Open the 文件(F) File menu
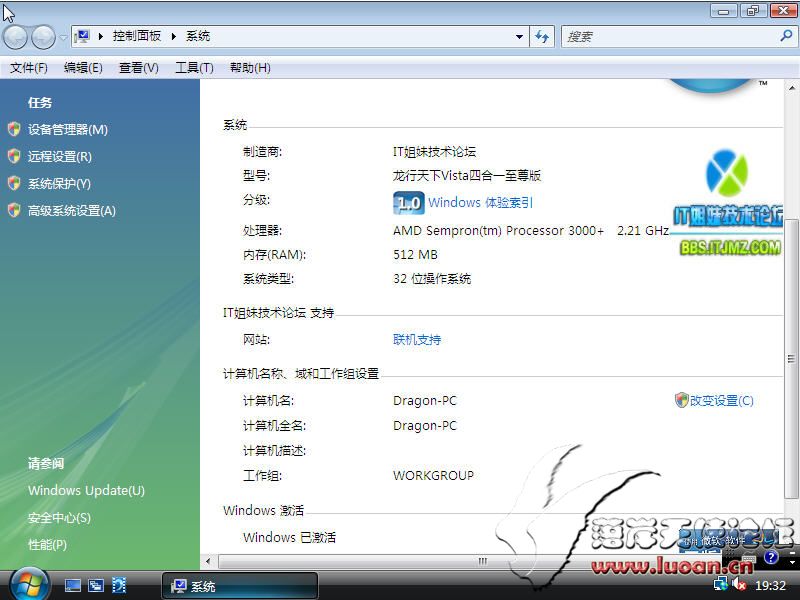Image resolution: width=800 pixels, height=600 pixels. tap(29, 68)
